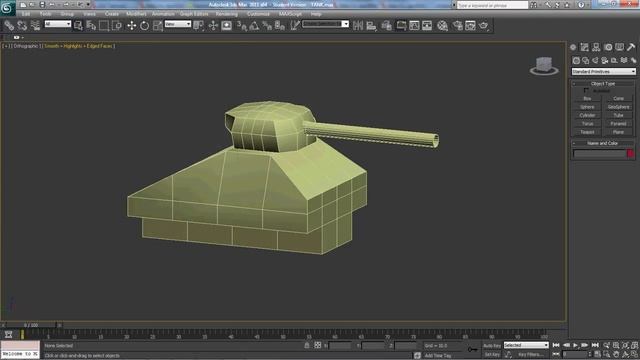Viewport: 640px width, 360px height.
Task: Click the Align tool icon
Action: coord(371,26)
